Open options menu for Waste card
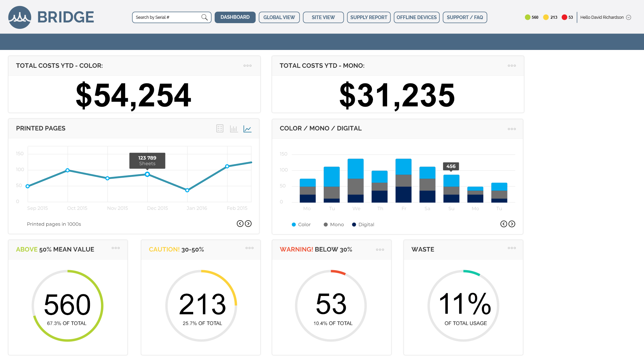 [512, 248]
